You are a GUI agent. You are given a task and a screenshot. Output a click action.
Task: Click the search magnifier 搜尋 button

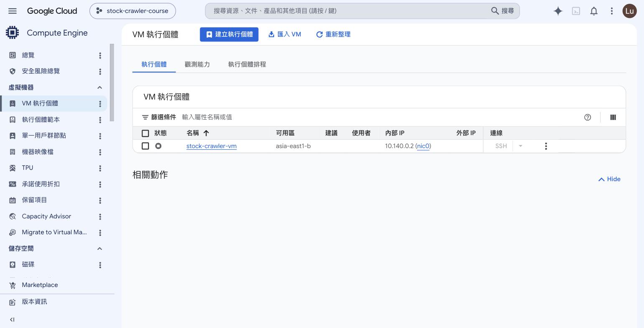point(502,11)
